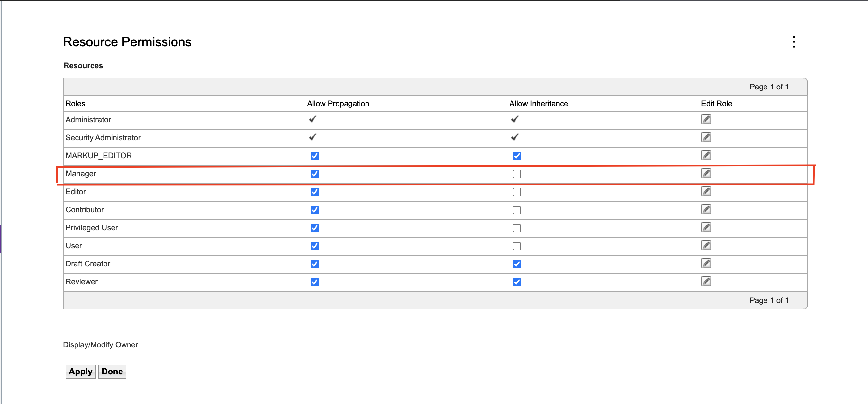Click edit icon for Security Administrator
This screenshot has width=868, height=404.
(x=706, y=137)
